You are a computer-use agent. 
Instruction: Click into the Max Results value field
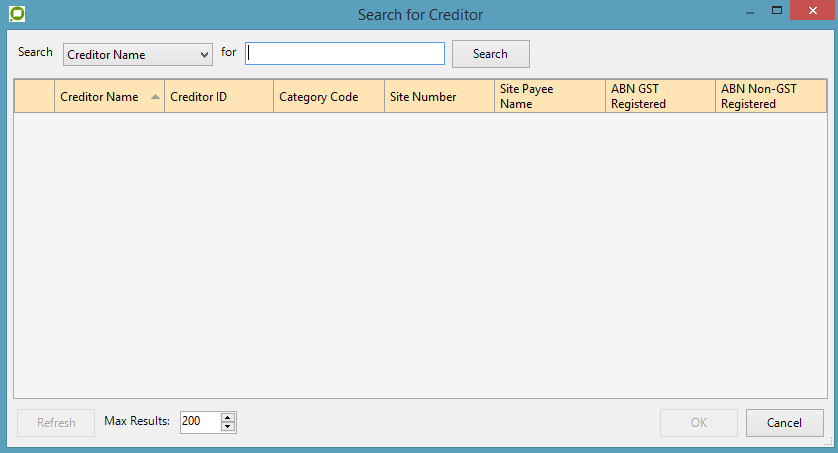(x=199, y=422)
